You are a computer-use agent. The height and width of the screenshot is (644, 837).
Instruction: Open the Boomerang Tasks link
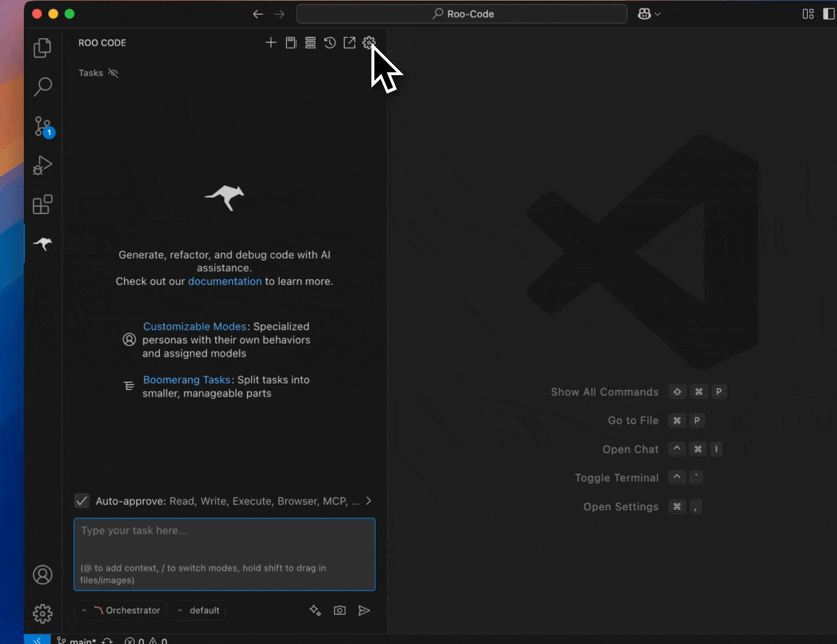[187, 380]
